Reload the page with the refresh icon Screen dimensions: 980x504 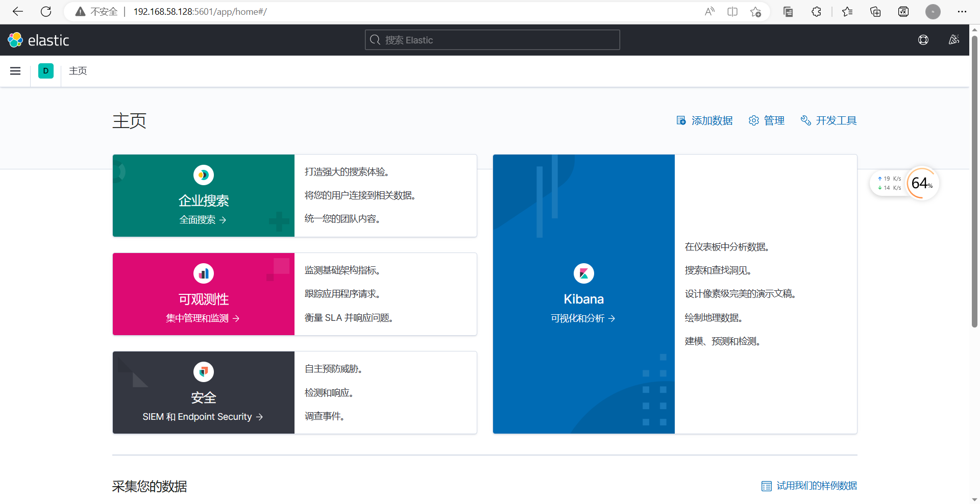pos(46,11)
